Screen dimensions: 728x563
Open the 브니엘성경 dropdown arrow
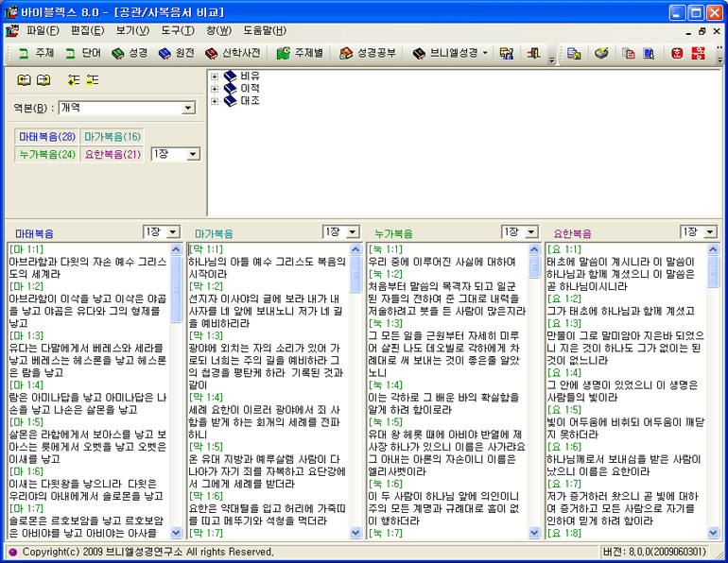485,53
